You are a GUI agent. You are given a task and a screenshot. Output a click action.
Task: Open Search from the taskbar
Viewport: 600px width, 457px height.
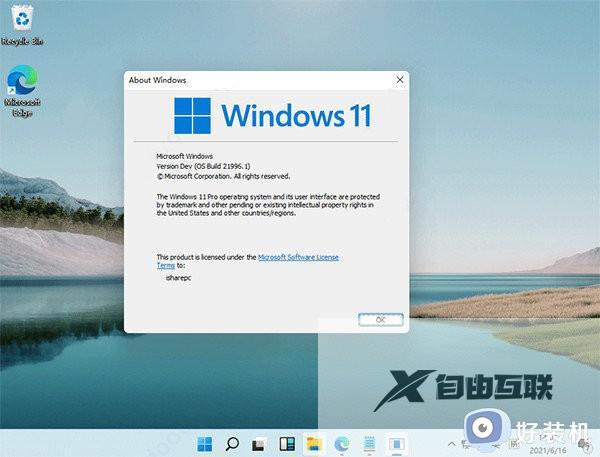tap(232, 444)
